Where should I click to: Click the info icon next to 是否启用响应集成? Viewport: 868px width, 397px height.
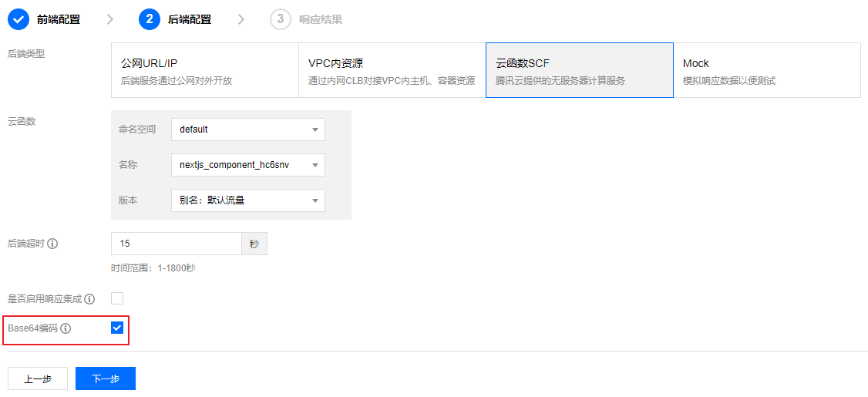[x=89, y=299]
